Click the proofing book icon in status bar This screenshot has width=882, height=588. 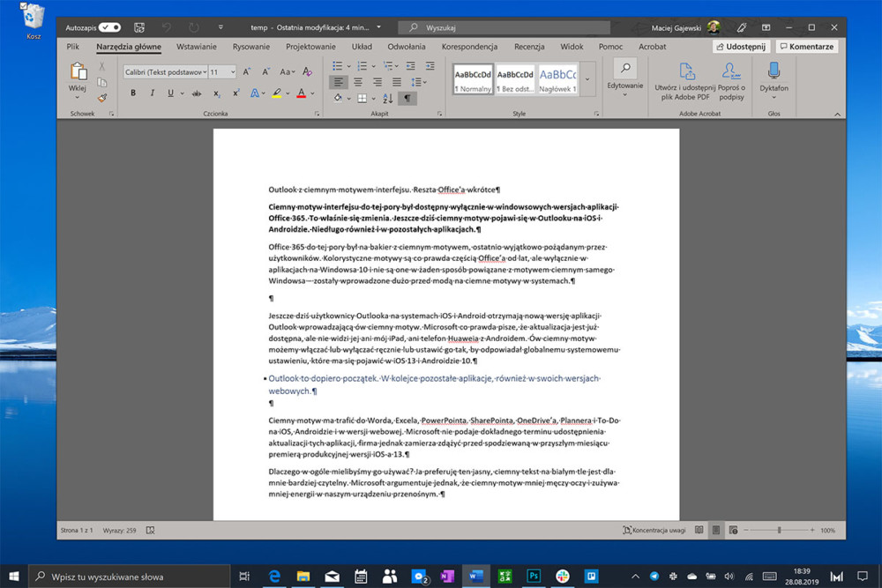pos(150,530)
